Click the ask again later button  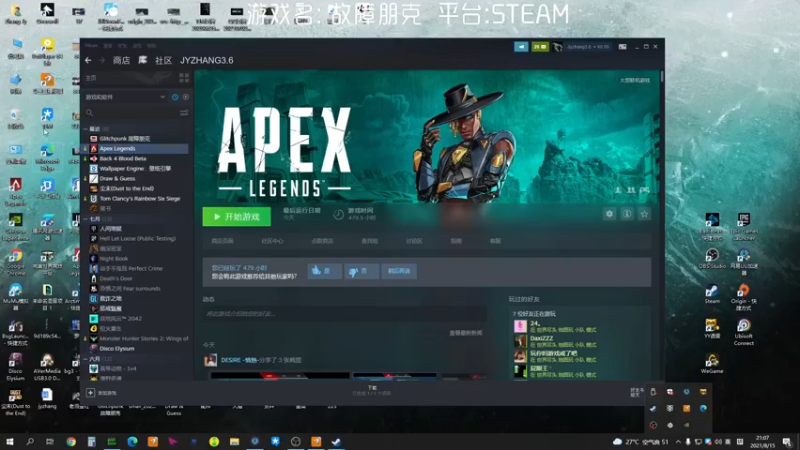pos(399,271)
